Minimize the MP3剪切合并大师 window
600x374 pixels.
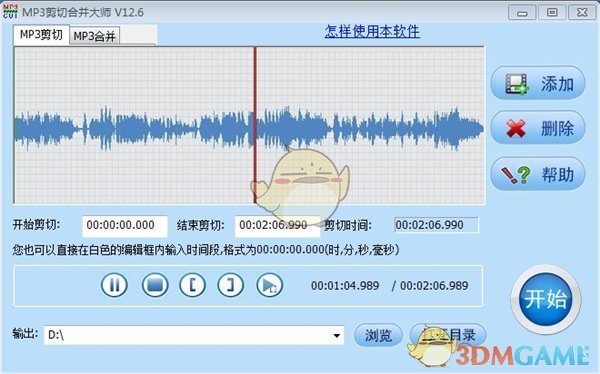522,13
